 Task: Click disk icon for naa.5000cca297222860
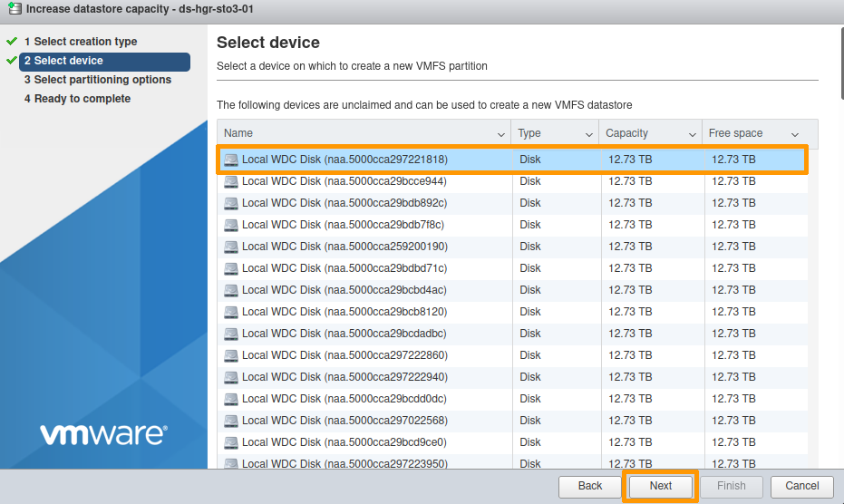231,355
